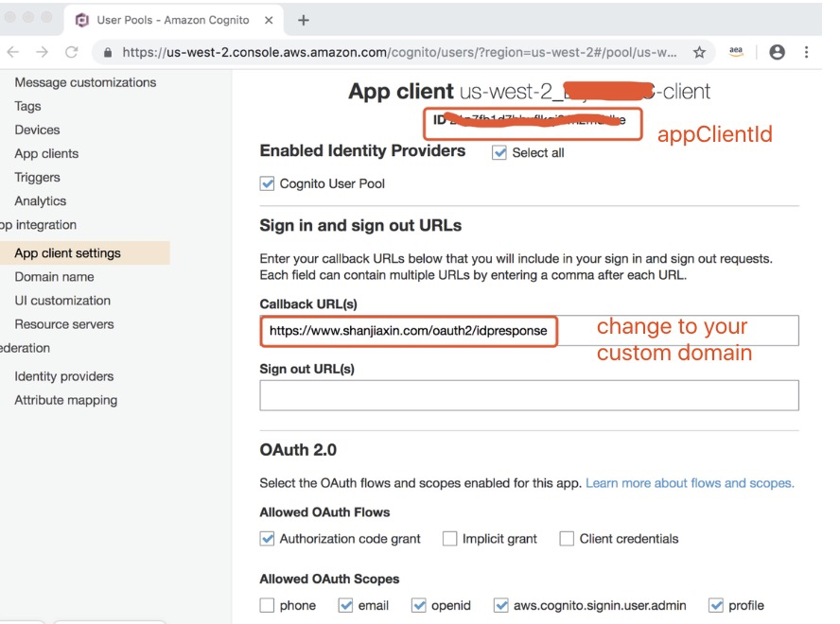The height and width of the screenshot is (624, 840).
Task: Open App clients in sidebar
Action: (x=46, y=154)
